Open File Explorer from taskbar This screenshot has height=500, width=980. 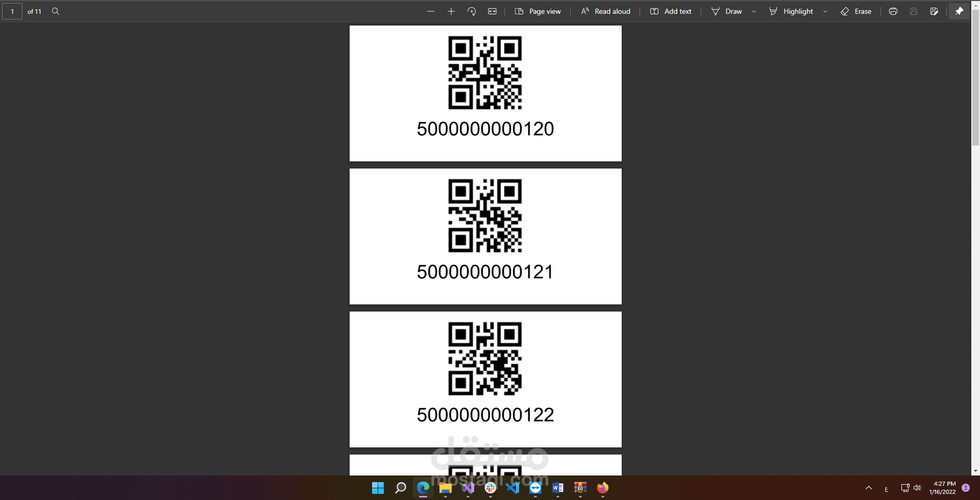tap(446, 488)
